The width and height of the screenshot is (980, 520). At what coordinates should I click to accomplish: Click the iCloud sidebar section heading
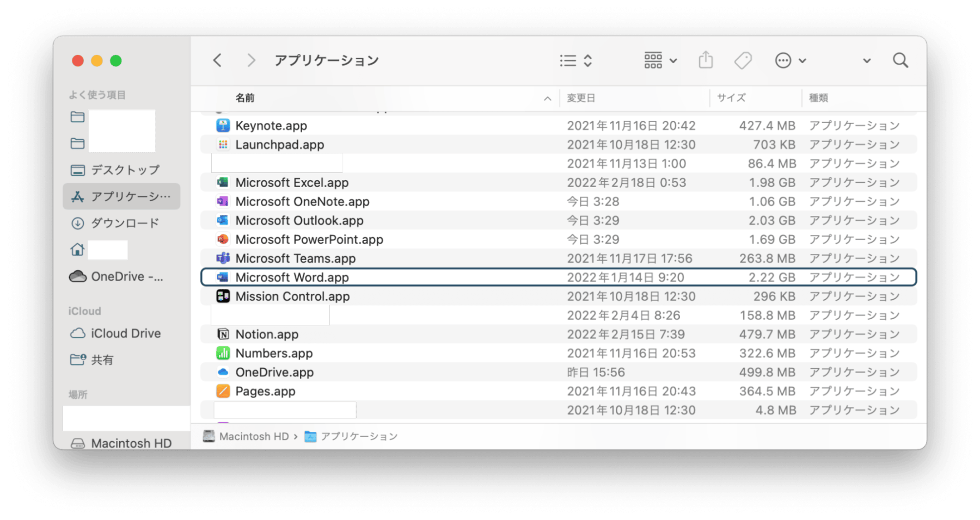point(85,311)
